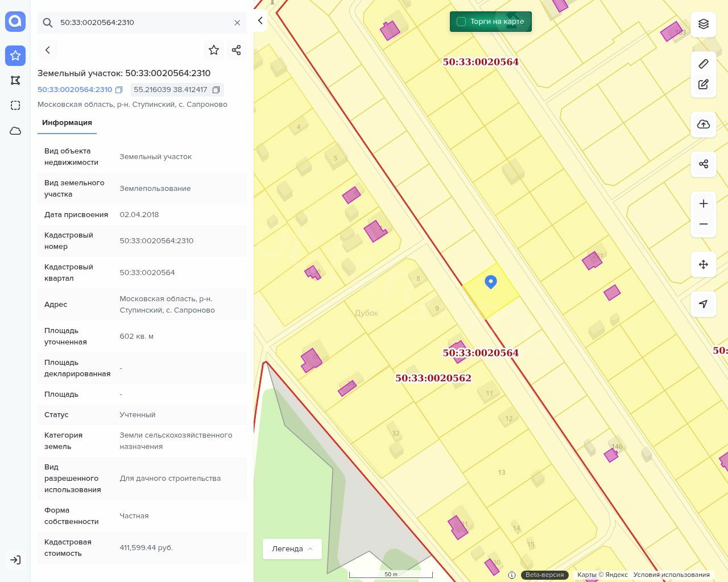Image resolution: width=728 pixels, height=582 pixels.
Task: Locate my position with arrow icon
Action: (704, 304)
